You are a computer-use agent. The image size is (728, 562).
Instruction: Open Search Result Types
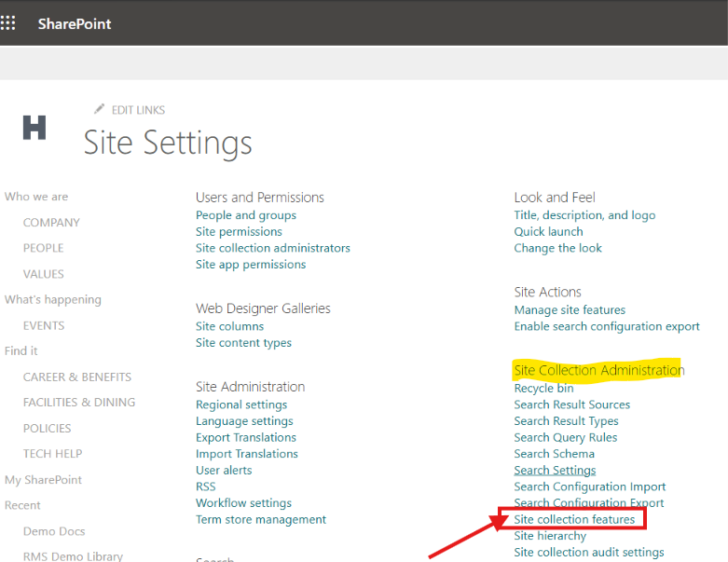point(566,421)
